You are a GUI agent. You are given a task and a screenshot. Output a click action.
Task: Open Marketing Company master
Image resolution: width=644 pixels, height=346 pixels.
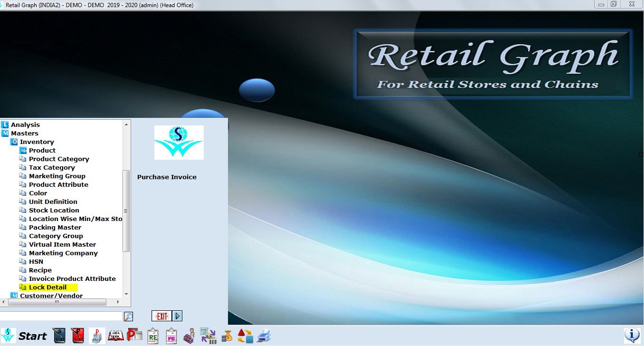coord(63,253)
